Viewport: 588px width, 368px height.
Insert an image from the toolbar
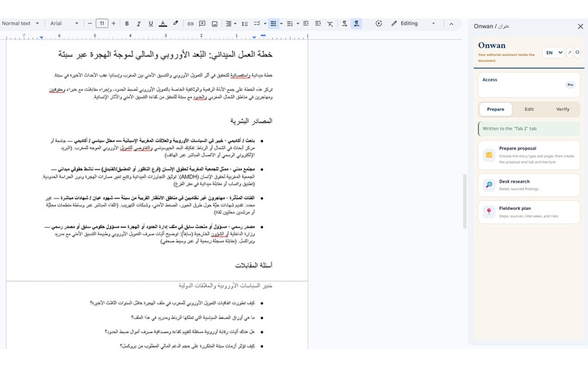coord(214,23)
